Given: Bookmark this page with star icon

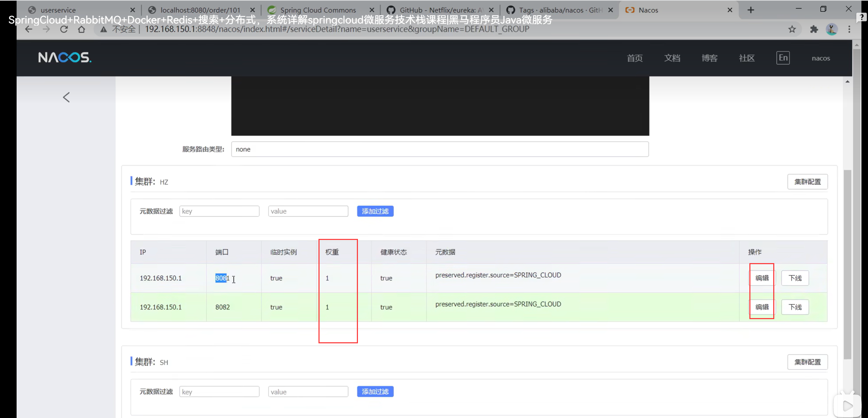Looking at the screenshot, I should (792, 29).
